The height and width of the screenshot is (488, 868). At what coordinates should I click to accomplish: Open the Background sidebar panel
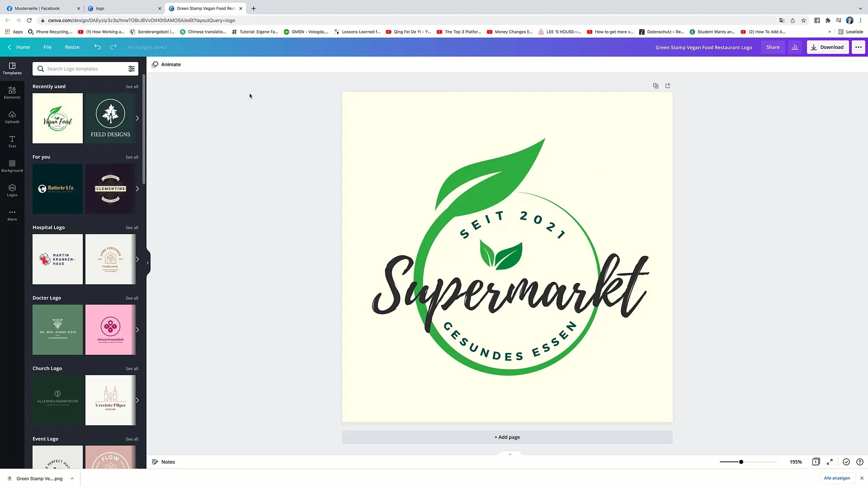click(x=12, y=166)
